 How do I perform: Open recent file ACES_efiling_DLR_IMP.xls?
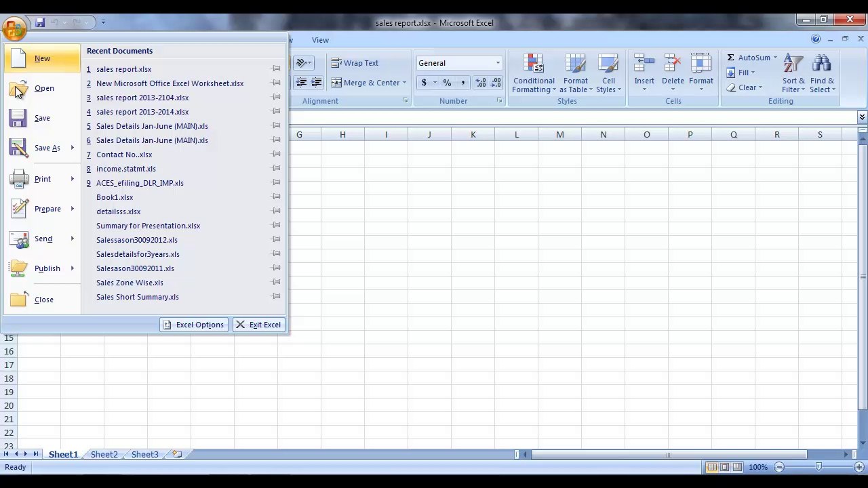click(140, 183)
